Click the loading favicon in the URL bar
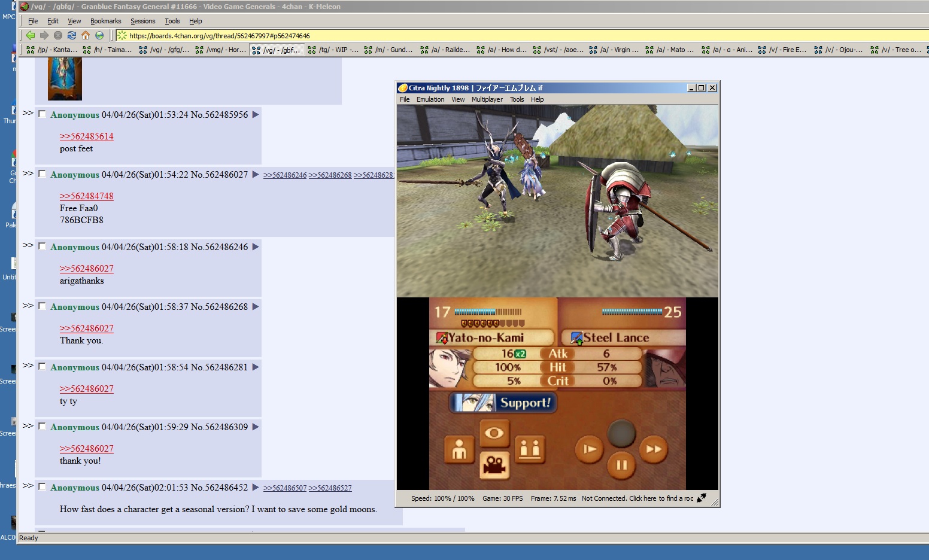The width and height of the screenshot is (929, 560). pos(122,35)
